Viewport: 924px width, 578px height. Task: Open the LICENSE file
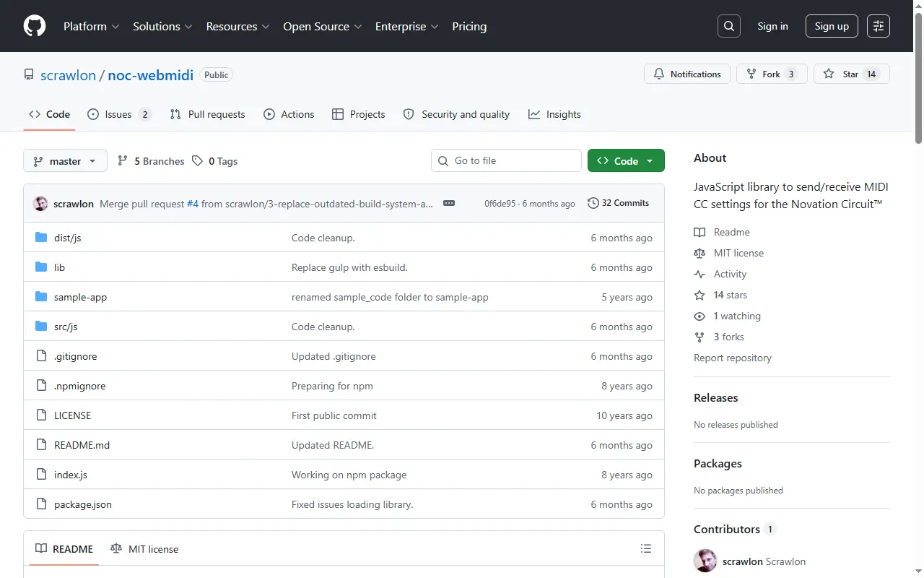72,415
